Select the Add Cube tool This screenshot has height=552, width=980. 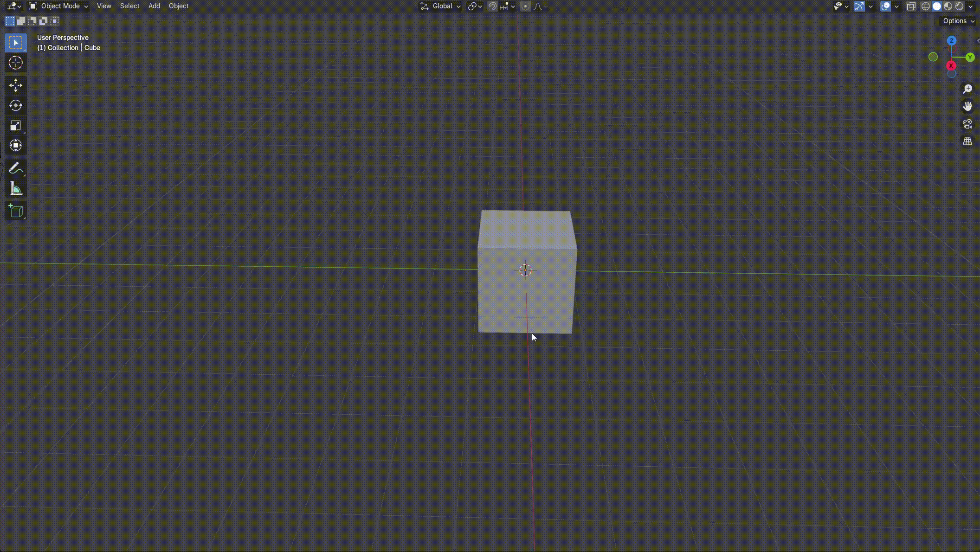click(16, 211)
